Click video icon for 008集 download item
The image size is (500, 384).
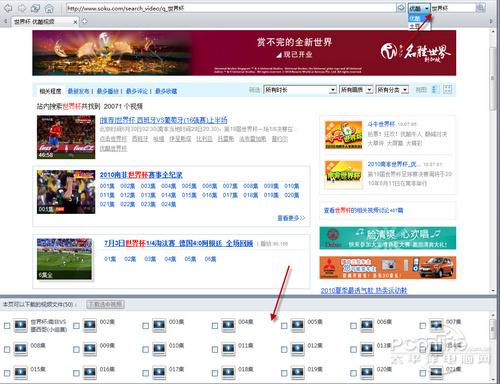pos(20,349)
